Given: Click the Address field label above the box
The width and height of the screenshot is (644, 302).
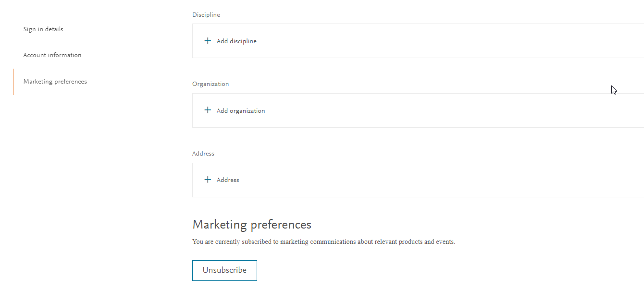Looking at the screenshot, I should [203, 154].
